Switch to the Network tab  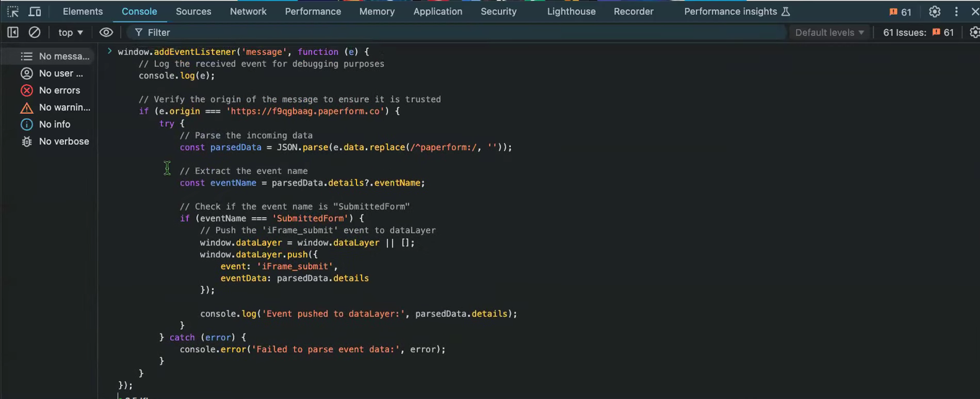point(248,12)
